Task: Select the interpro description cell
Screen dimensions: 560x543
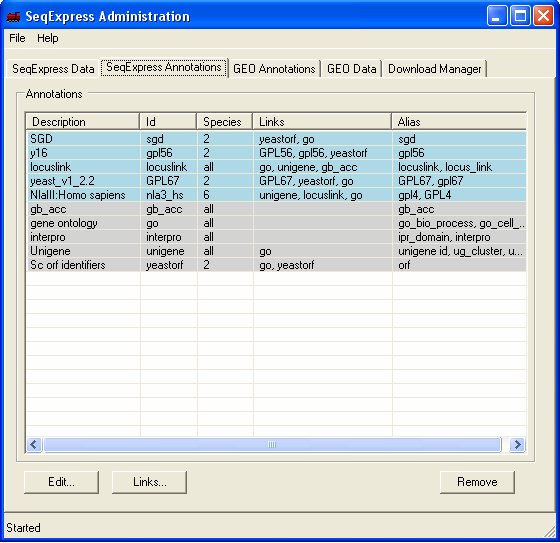Action: click(x=84, y=237)
